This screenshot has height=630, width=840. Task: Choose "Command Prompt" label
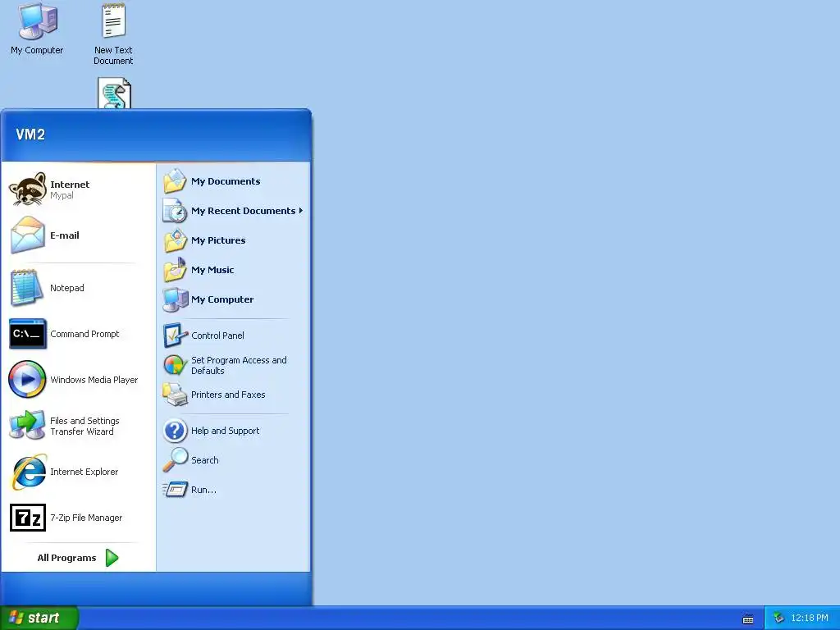[x=84, y=334]
